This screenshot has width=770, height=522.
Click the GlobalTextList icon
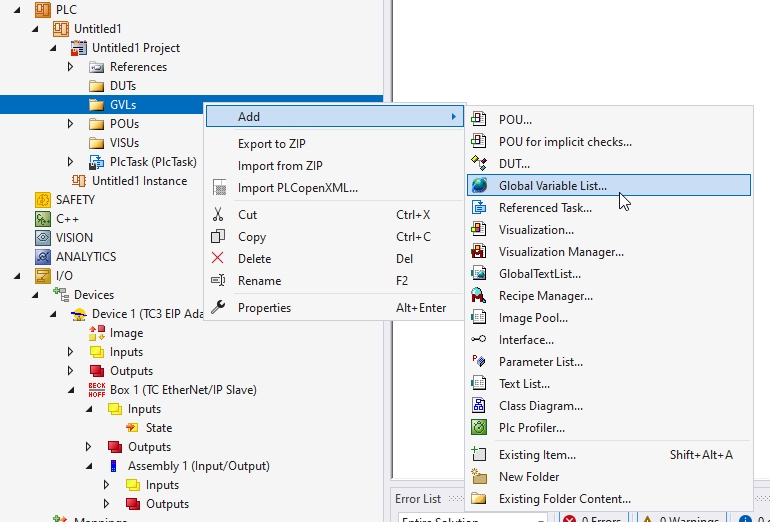(x=479, y=274)
